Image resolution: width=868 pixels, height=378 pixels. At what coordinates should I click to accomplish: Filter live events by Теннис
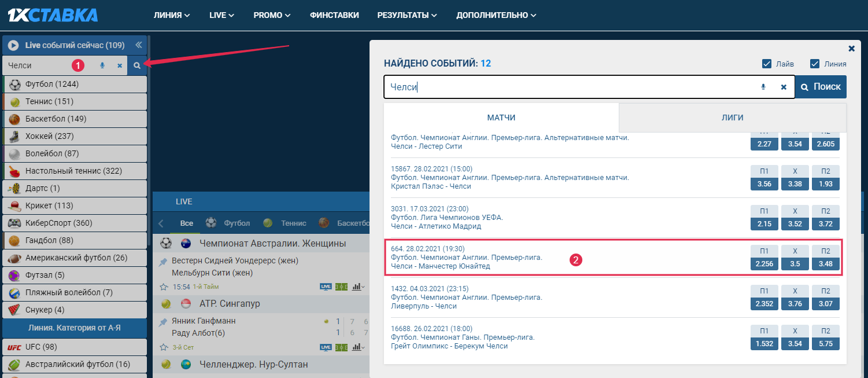coord(285,223)
